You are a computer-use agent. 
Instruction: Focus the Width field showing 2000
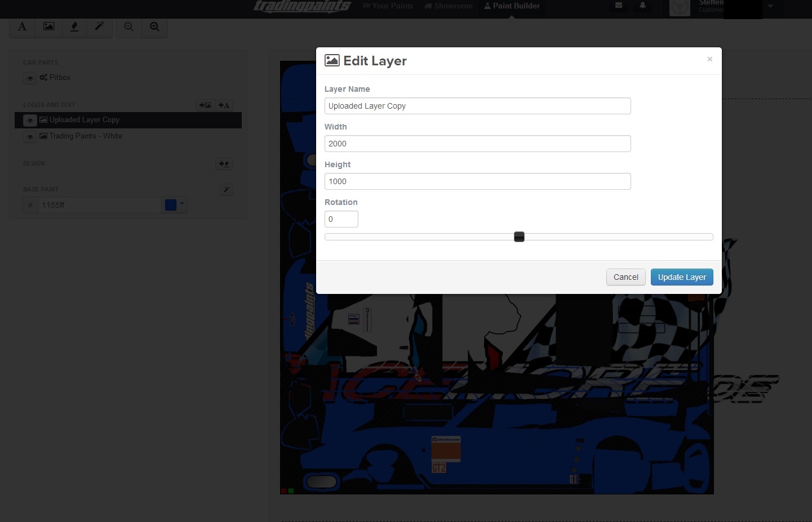click(x=477, y=144)
